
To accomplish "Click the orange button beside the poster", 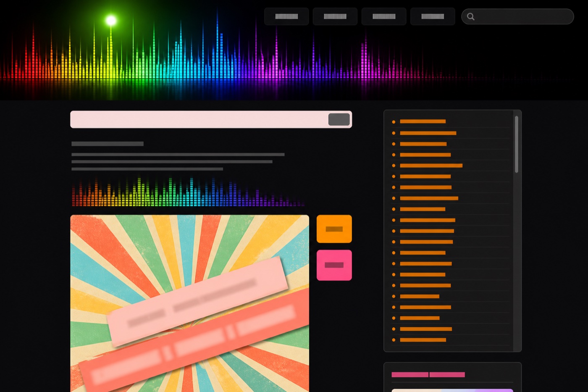I will tap(334, 229).
